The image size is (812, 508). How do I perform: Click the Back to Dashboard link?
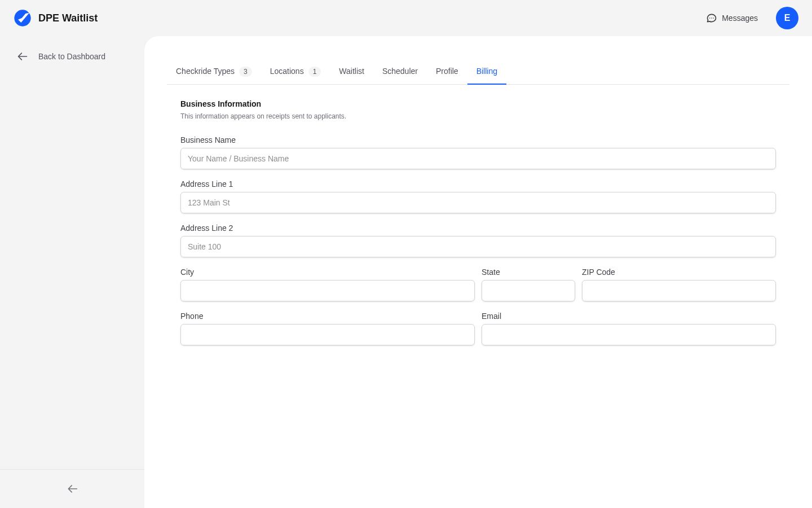point(72,56)
